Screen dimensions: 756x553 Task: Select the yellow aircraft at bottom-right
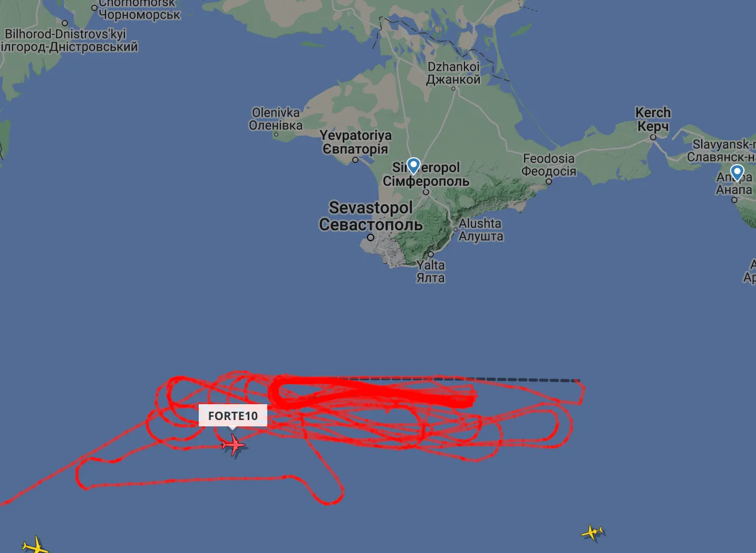click(593, 532)
